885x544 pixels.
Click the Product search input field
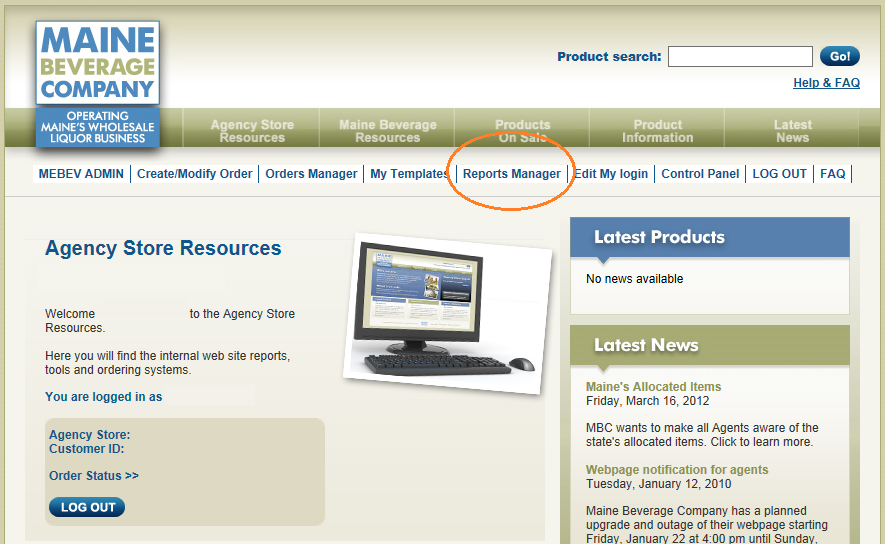click(740, 56)
